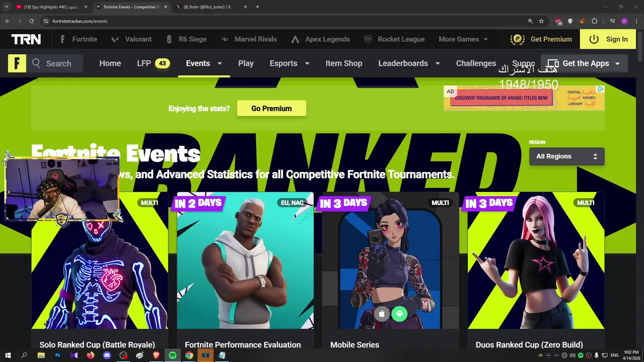This screenshot has height=362, width=644.
Task: Click the Windows Start button
Action: tap(8, 355)
